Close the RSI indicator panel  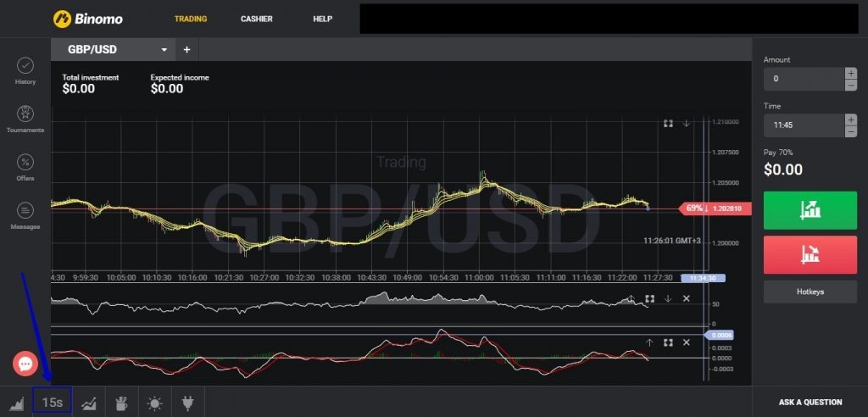coord(687,298)
